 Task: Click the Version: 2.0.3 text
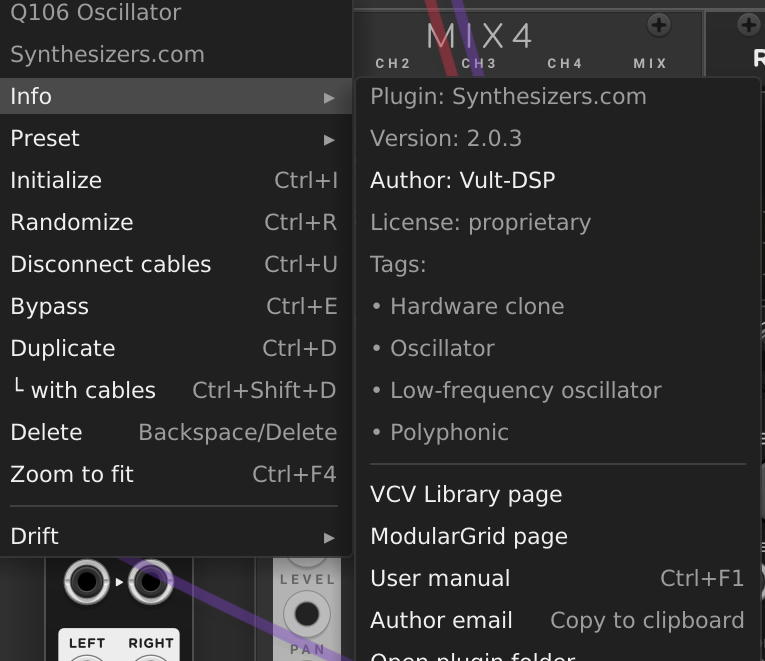pos(446,139)
